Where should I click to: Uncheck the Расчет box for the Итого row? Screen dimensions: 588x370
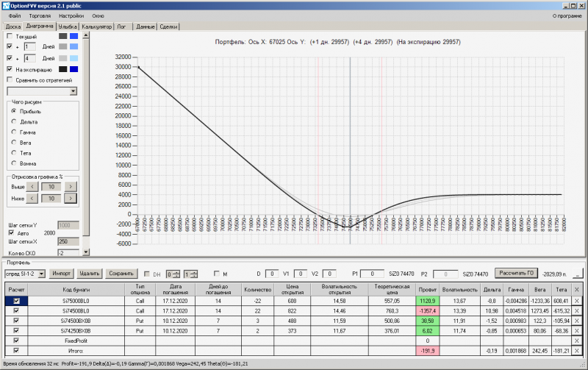tap(16, 350)
